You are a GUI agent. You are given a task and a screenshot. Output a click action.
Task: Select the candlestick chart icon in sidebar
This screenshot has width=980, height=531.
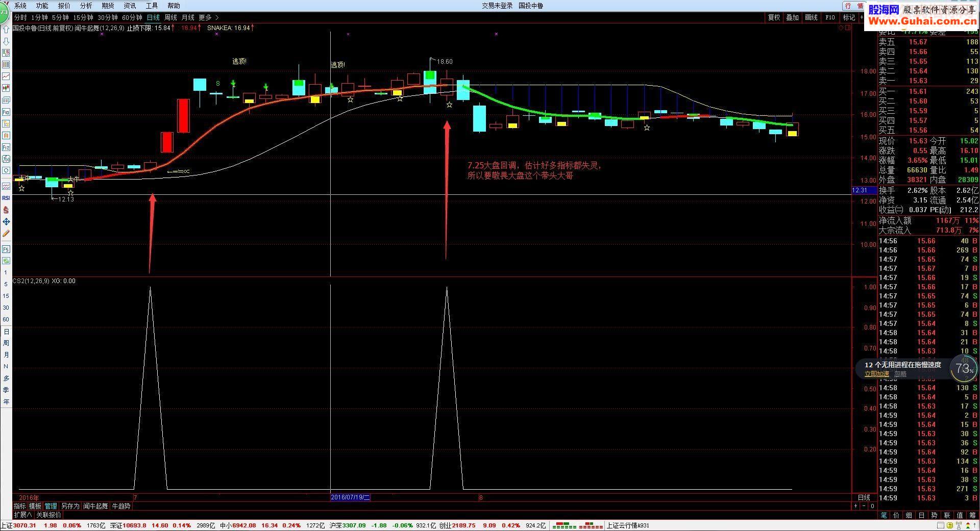point(6,88)
